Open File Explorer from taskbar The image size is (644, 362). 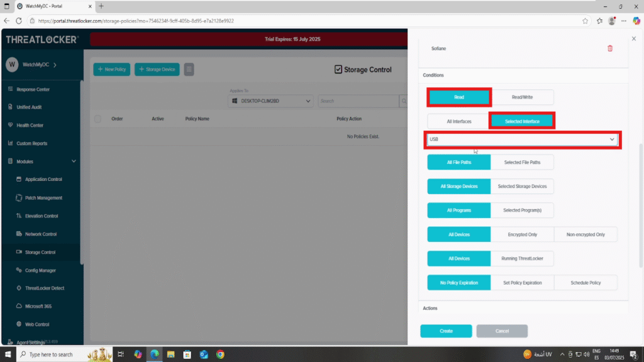pos(171,354)
